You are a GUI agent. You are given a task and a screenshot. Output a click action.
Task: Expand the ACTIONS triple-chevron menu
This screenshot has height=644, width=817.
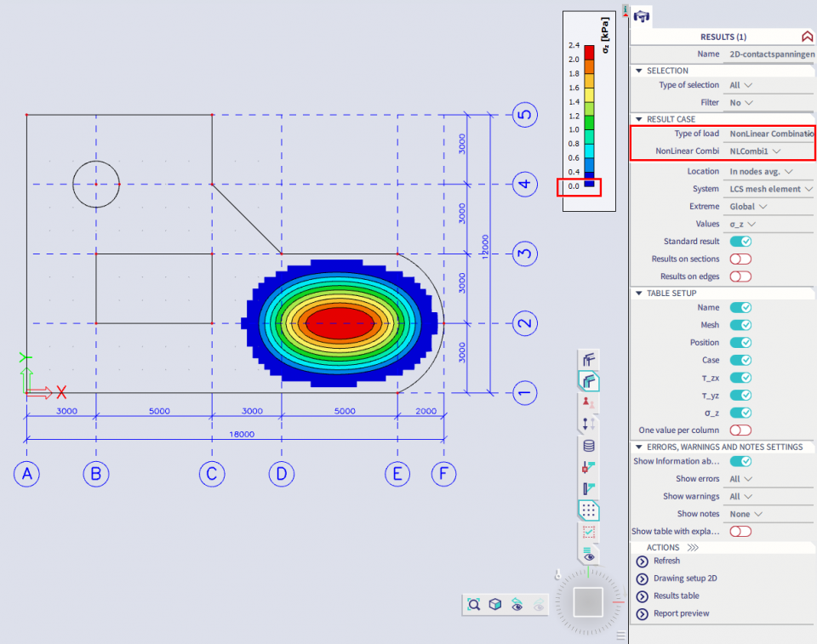point(693,548)
